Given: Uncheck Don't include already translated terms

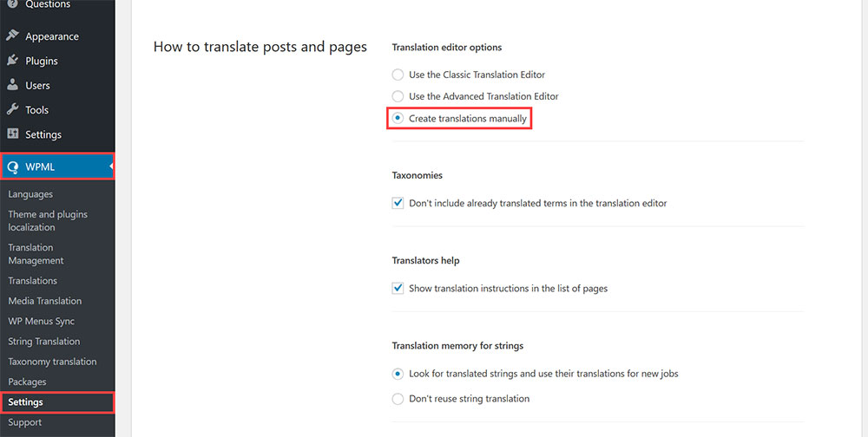Looking at the screenshot, I should 398,203.
